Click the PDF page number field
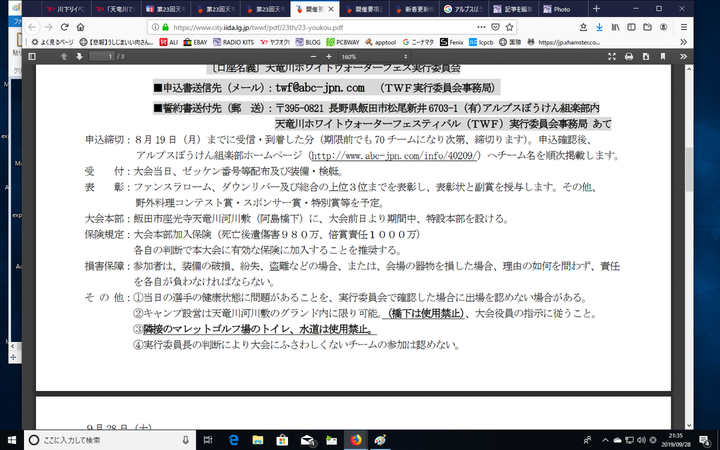 [x=103, y=57]
